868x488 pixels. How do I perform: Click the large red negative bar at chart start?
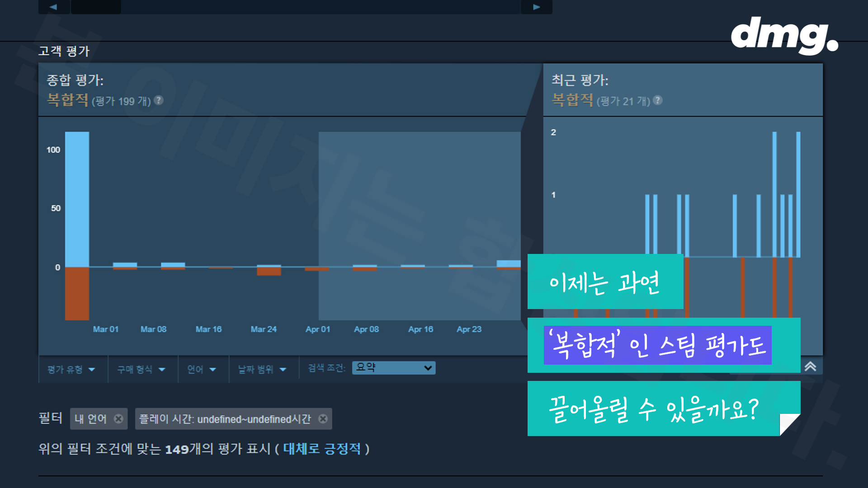[x=77, y=294]
